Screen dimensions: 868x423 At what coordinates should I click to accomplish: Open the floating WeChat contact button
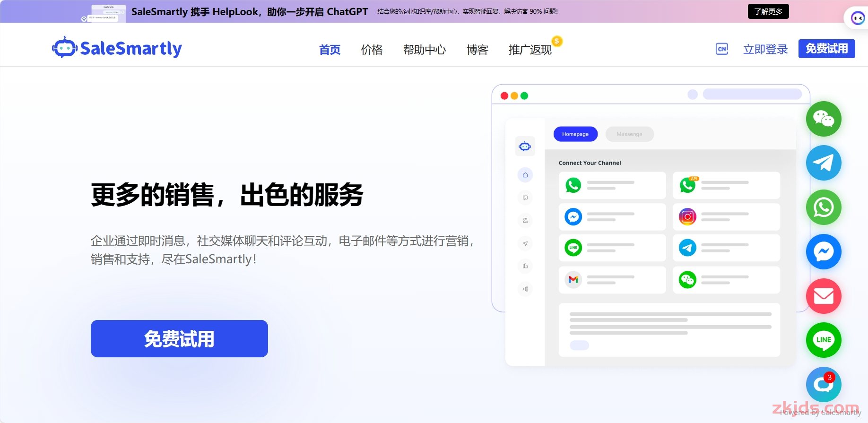(x=824, y=119)
